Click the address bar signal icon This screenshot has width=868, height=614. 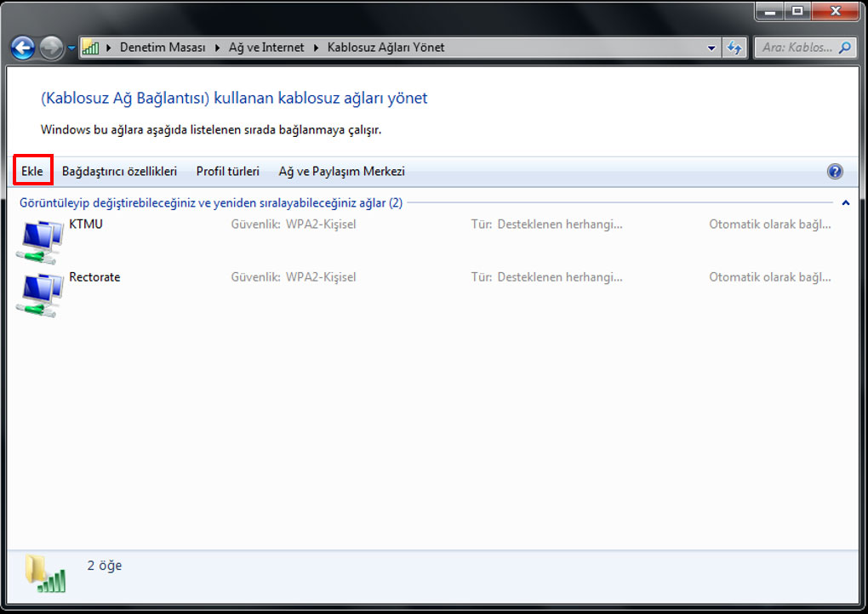90,48
